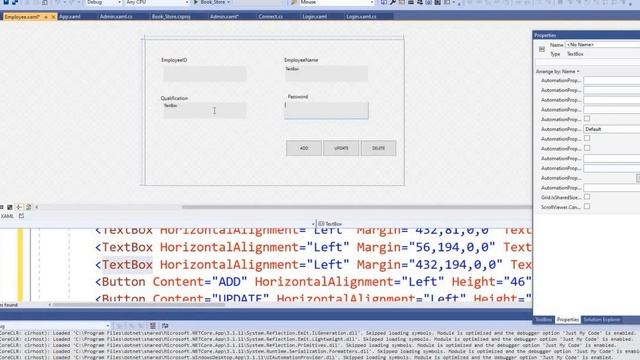
Task: Open the Login.xaml.cs tab
Action: click(x=361, y=17)
